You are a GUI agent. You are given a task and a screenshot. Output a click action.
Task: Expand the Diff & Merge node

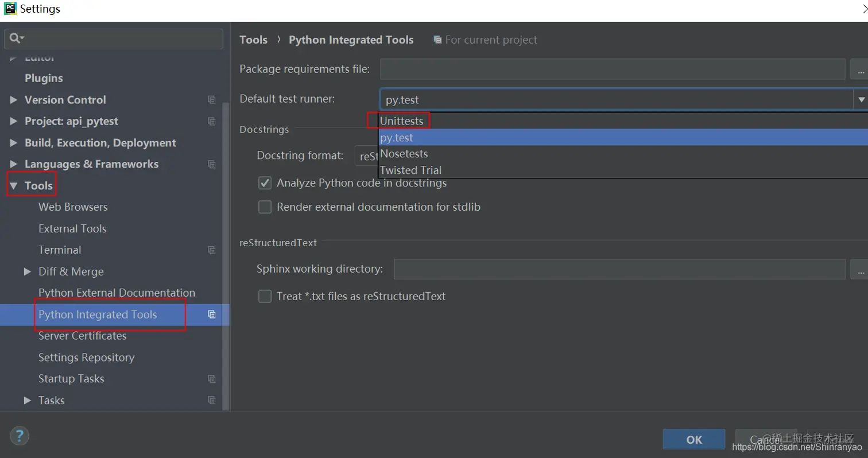27,271
